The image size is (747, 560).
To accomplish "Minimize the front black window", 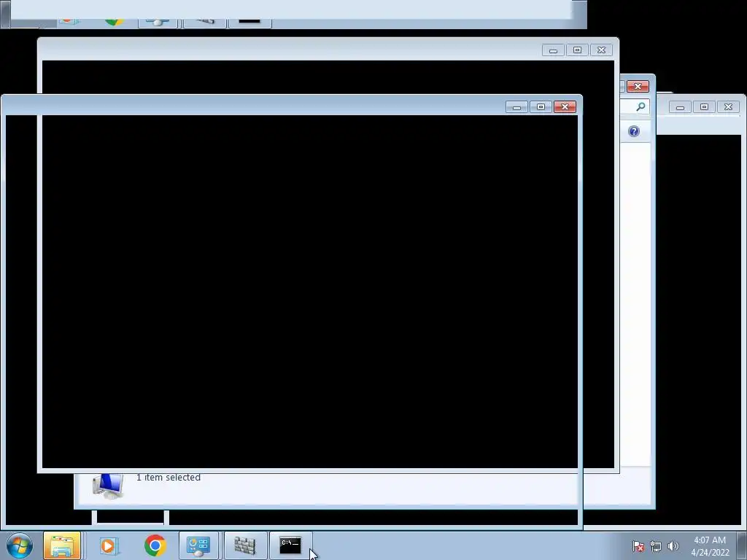I will coord(517,106).
